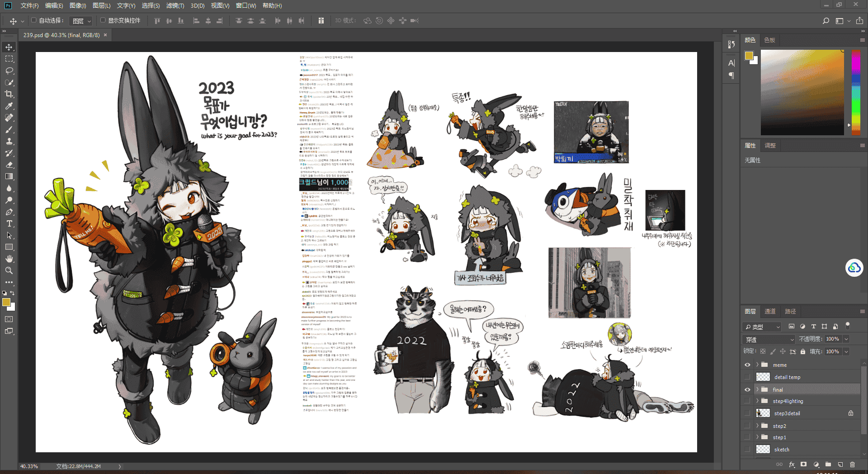The height and width of the screenshot is (474, 868).
Task: Select the Rectangular Marquee tool
Action: click(9, 59)
